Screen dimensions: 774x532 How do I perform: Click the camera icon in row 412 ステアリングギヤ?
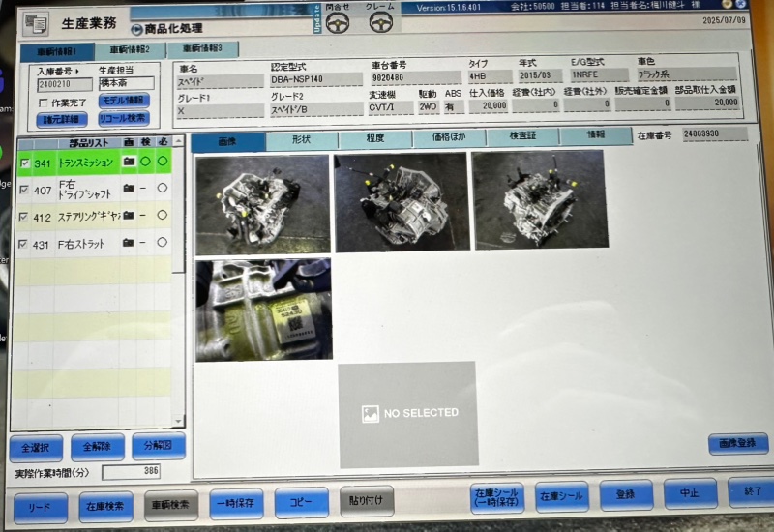click(x=128, y=216)
